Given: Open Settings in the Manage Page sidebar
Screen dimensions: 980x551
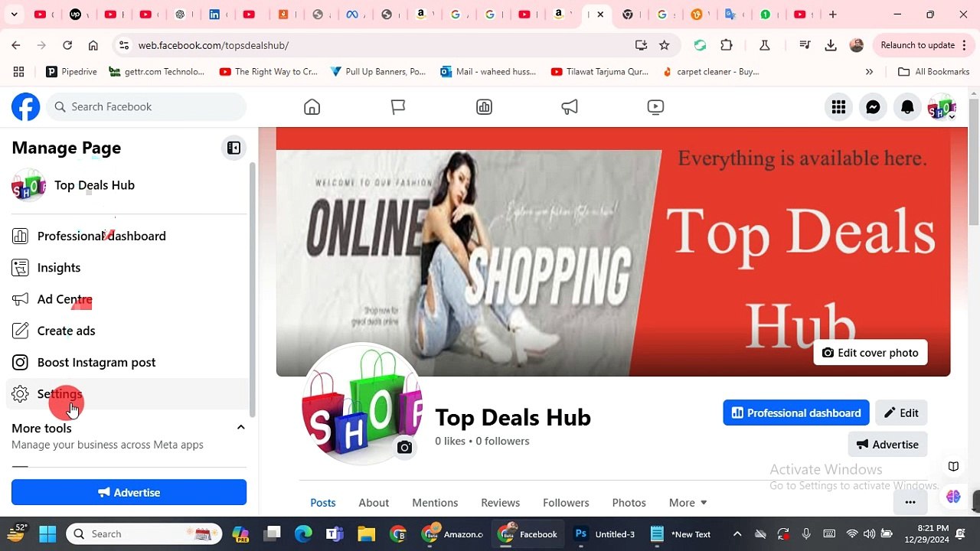Looking at the screenshot, I should 127,394.
